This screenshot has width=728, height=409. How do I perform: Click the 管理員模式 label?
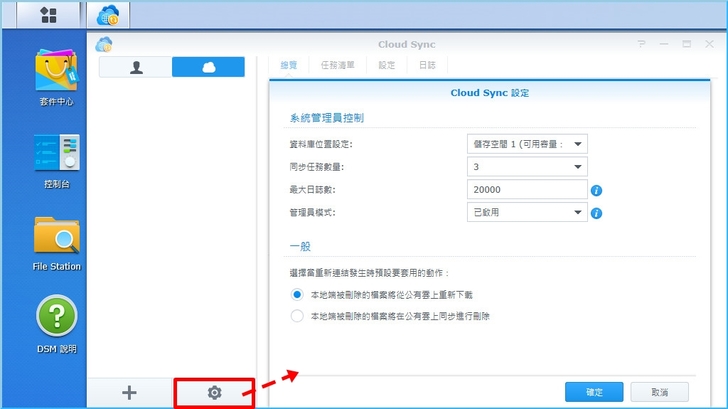click(312, 213)
